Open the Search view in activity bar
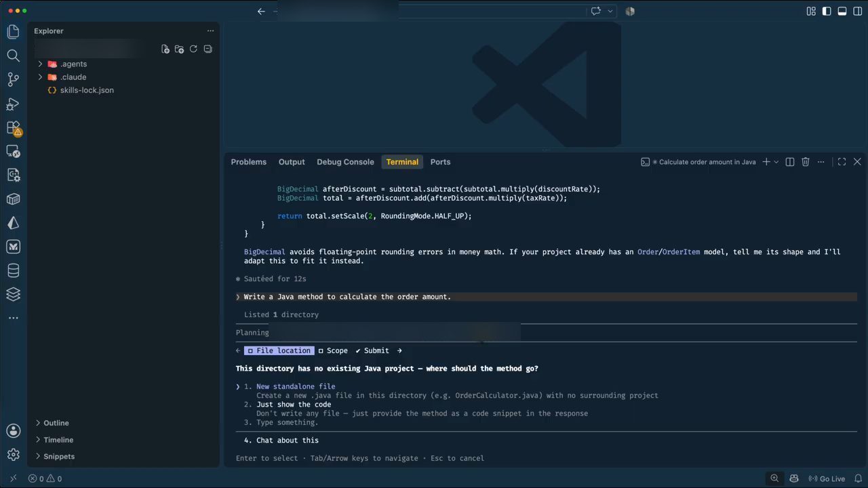 coord(13,56)
